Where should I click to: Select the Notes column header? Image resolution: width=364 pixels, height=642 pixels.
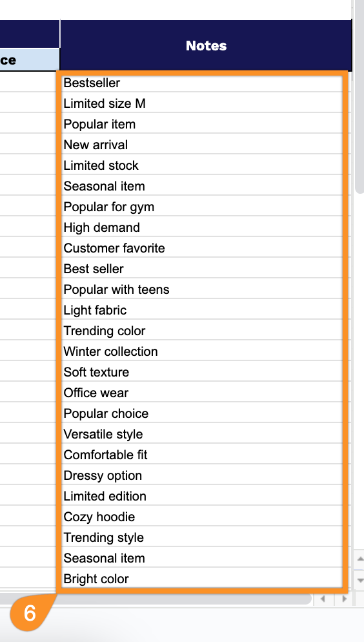(x=206, y=45)
